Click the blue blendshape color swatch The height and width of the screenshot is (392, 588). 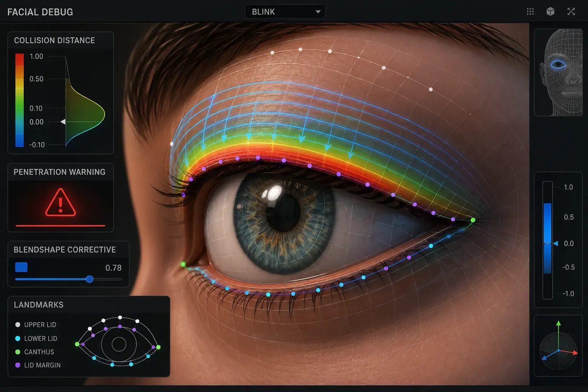tap(21, 267)
